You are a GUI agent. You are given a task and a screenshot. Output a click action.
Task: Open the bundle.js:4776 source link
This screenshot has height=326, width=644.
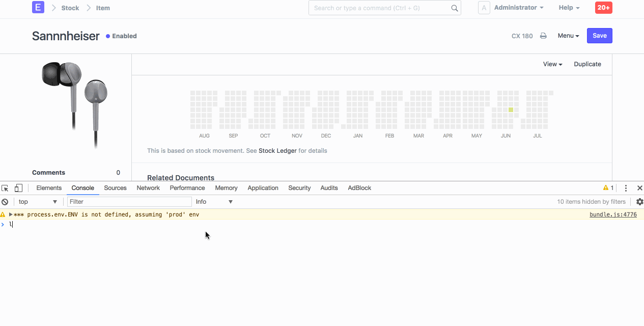613,214
